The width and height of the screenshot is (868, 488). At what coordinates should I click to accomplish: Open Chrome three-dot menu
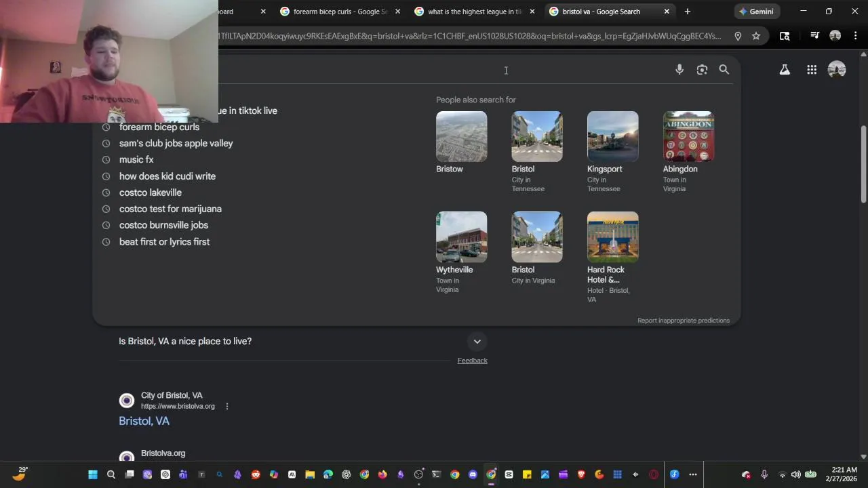[x=855, y=36]
